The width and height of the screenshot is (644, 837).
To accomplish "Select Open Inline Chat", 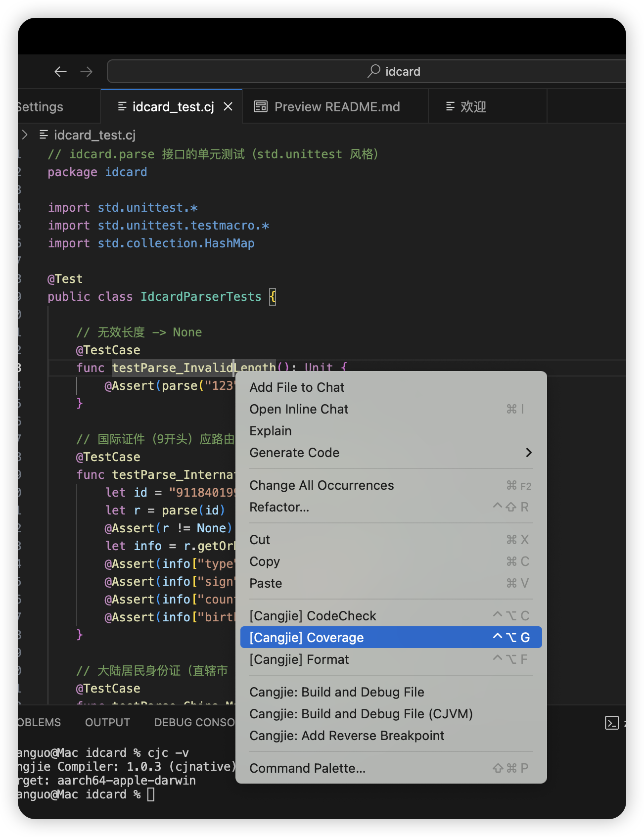I will tap(391, 409).
